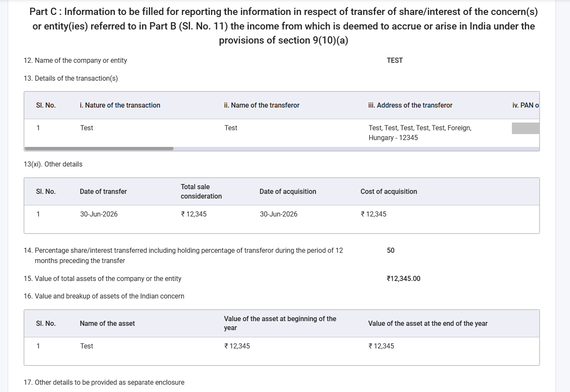Click the horizontal scrollbar under transaction details
Screen dimensions: 570x392
99,149
